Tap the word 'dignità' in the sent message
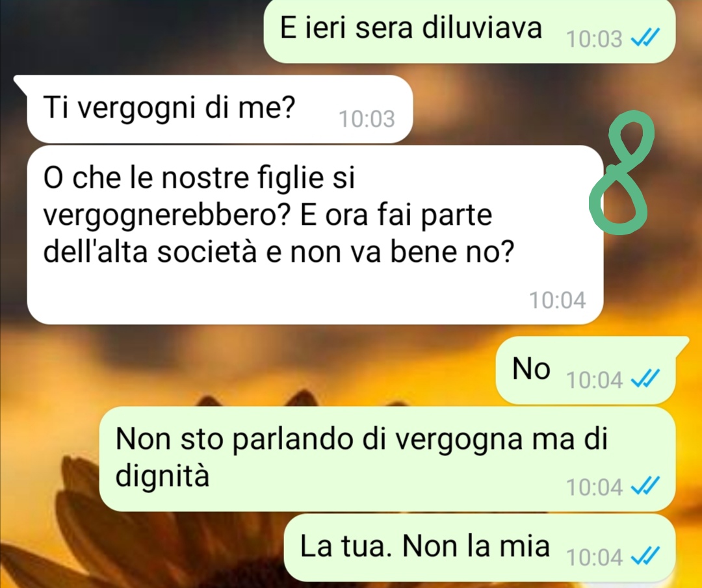Viewport: 702px width, 588px height. coord(162,475)
